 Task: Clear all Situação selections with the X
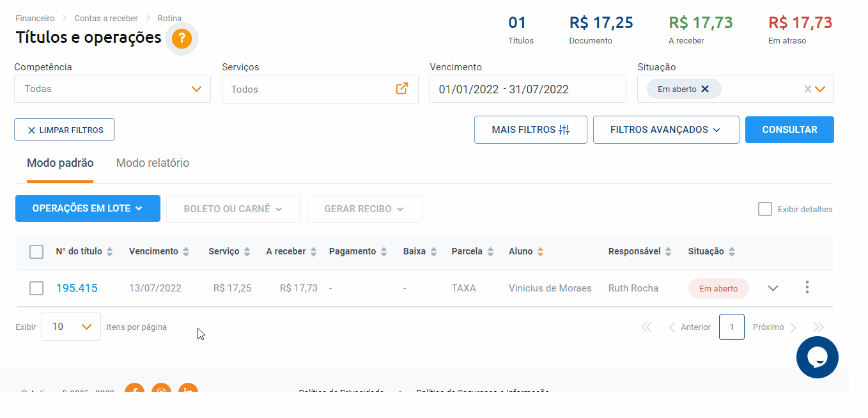(x=807, y=89)
